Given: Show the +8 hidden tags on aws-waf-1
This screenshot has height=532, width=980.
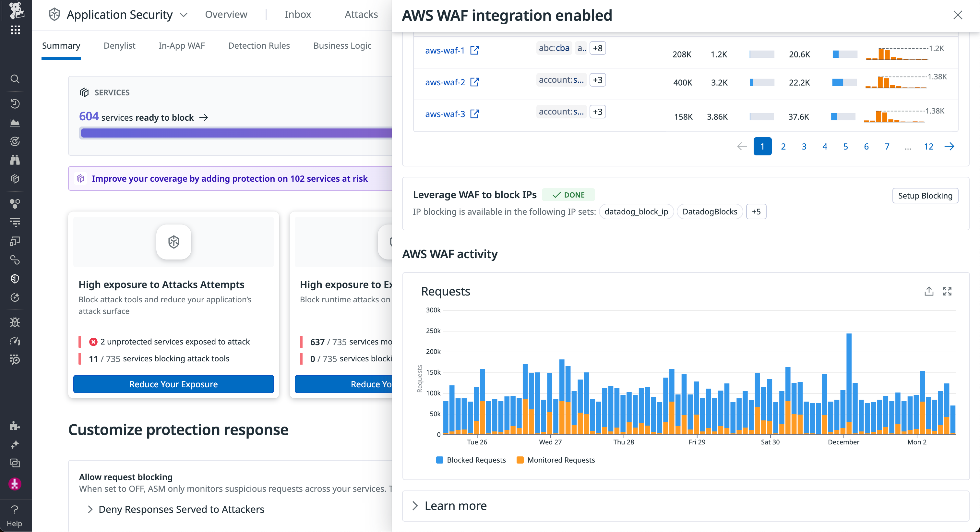Looking at the screenshot, I should click(597, 48).
